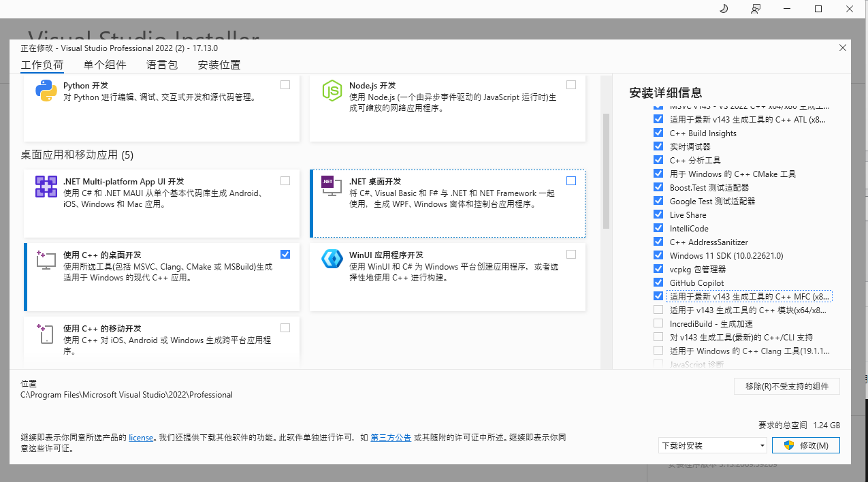Click 移除(R)不受支持的组件 button
Screen dimensions: 868x482
tap(786, 386)
